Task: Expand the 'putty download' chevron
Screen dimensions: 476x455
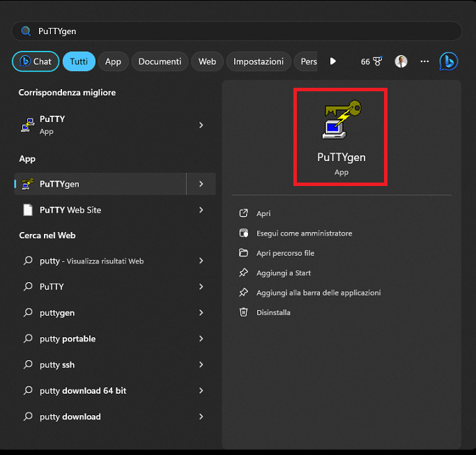Action: click(201, 417)
